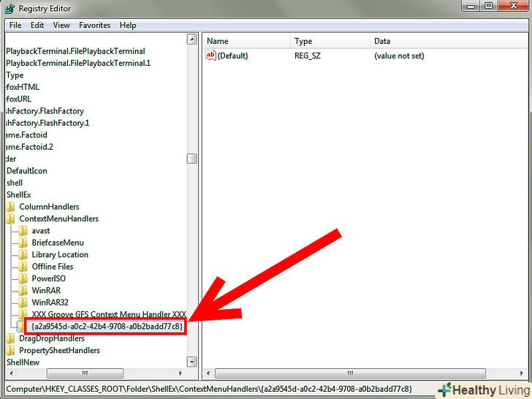Click the values pane horizontal scrollbar thumb

[350, 373]
